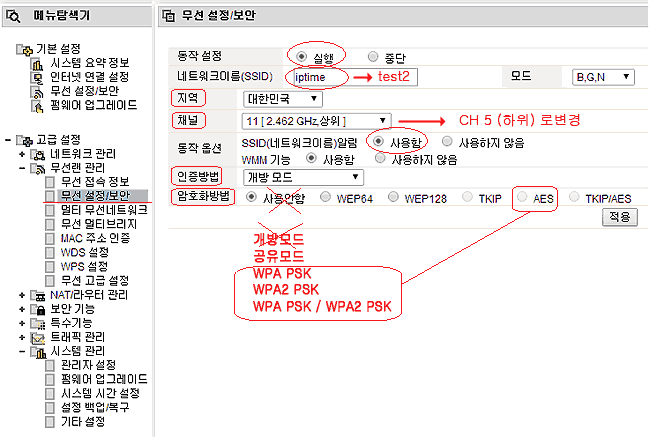Viewport: 650px width, 437px height.
Task: Expand the 보안 기능 tree node
Action: pos(22,309)
